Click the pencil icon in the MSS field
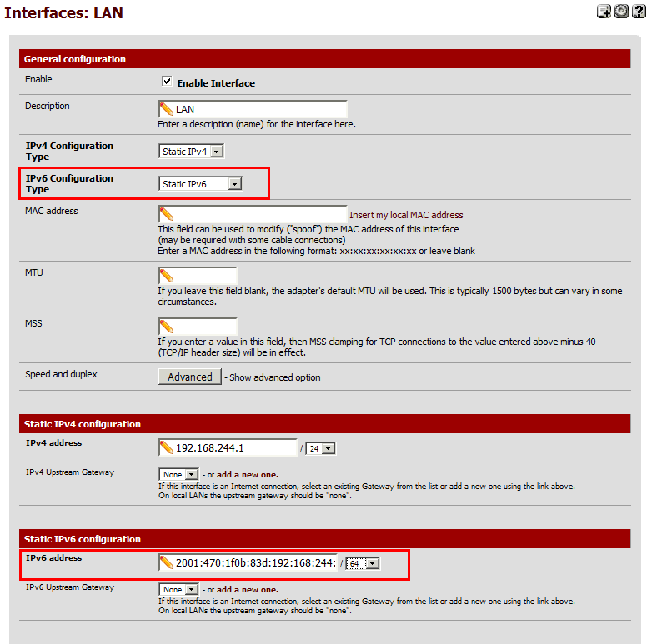Screen dimensions: 647x644 point(166,326)
